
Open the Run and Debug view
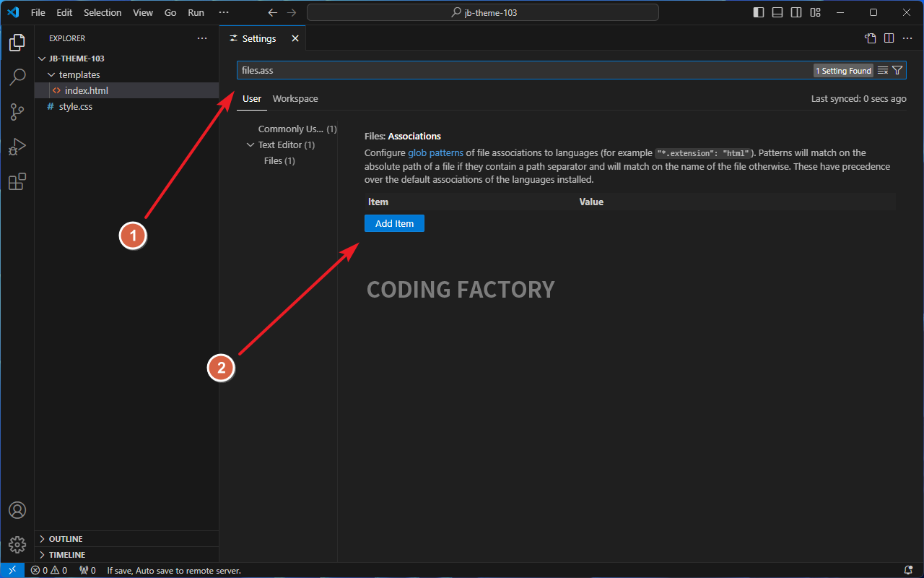pos(17,147)
